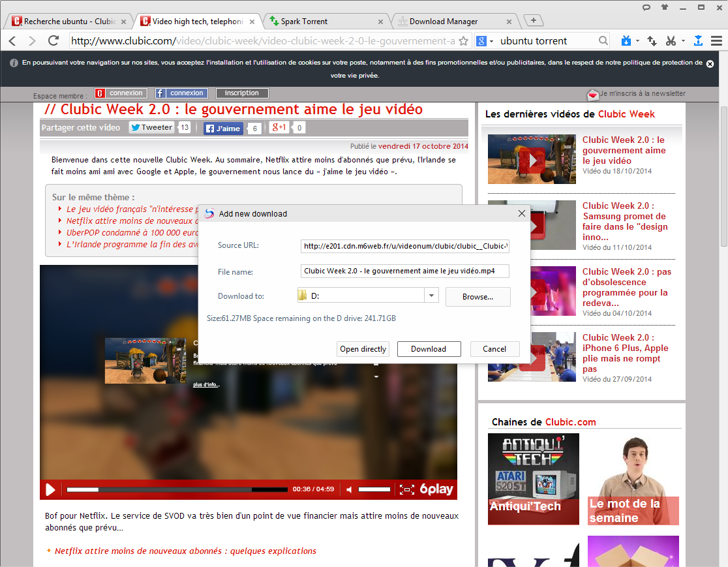Play the video with play button
728x567 pixels.
[50, 489]
